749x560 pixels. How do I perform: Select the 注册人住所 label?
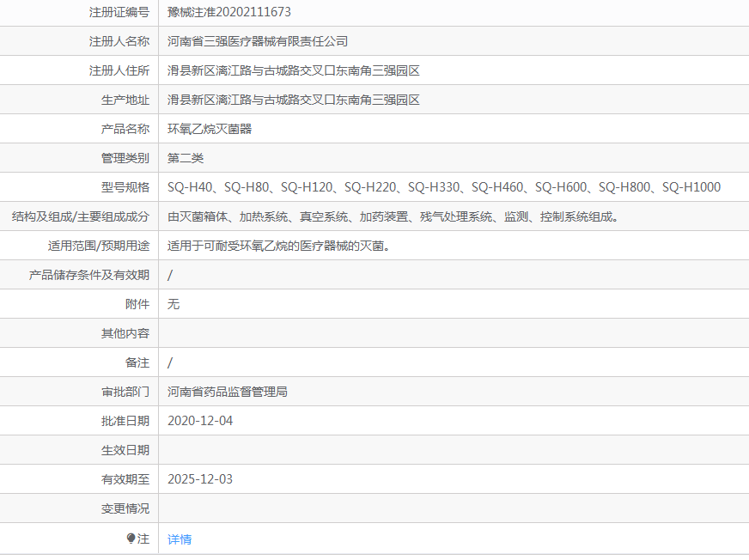click(x=119, y=70)
